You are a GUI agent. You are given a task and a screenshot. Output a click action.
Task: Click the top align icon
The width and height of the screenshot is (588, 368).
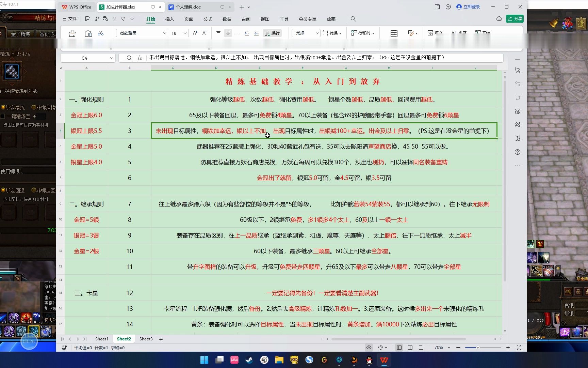tap(218, 33)
